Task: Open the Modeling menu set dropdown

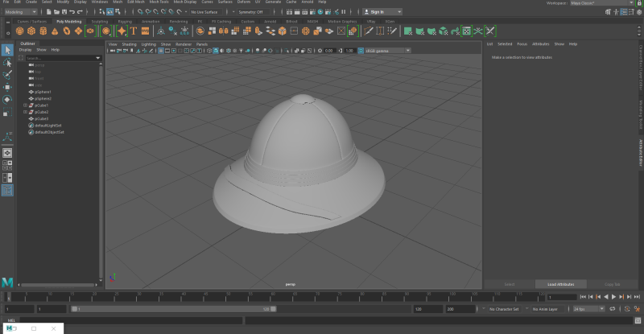Action: coord(19,12)
